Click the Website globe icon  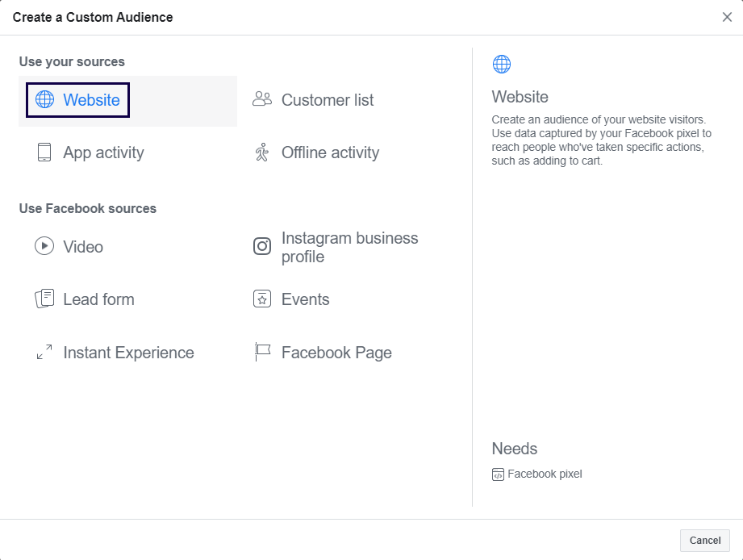tap(44, 100)
